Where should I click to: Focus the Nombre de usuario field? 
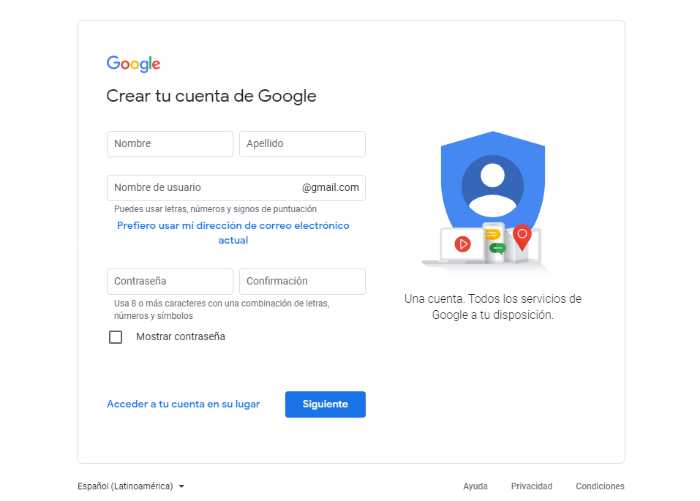coord(236,188)
